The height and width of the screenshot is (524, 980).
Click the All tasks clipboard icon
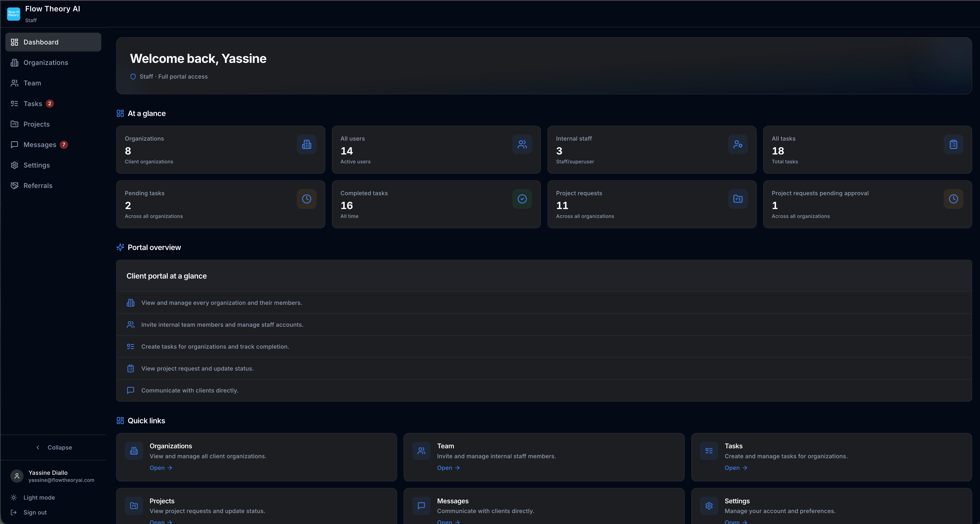[x=953, y=144]
